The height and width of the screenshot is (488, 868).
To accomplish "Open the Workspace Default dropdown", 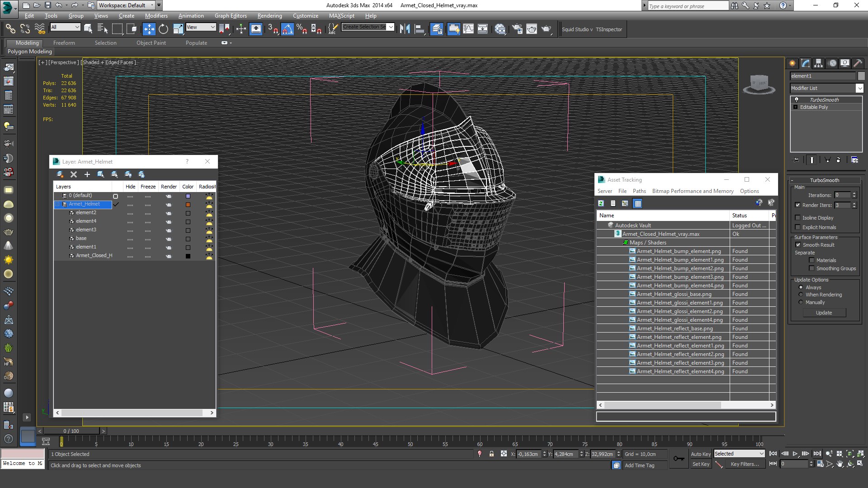I will tap(151, 5).
